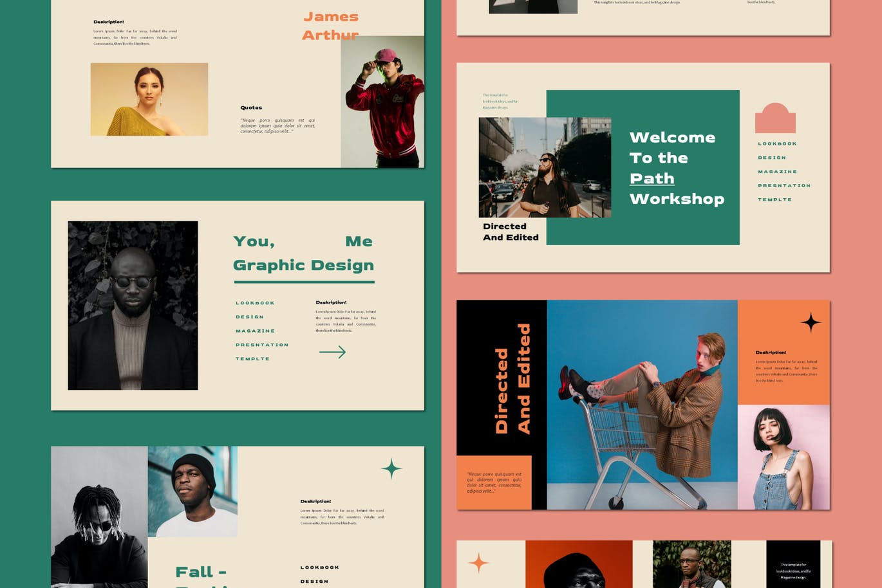
Task: Select the underlined "Path" word
Action: (x=652, y=179)
